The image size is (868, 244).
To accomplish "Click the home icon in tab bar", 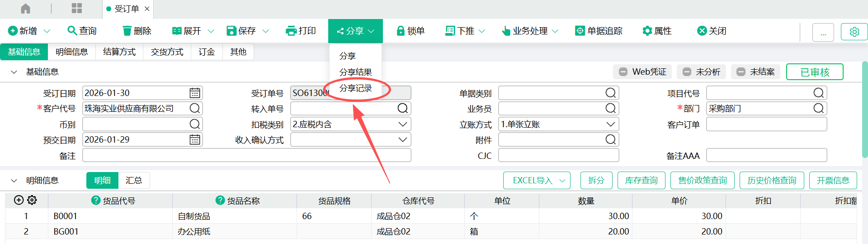I will [26, 9].
